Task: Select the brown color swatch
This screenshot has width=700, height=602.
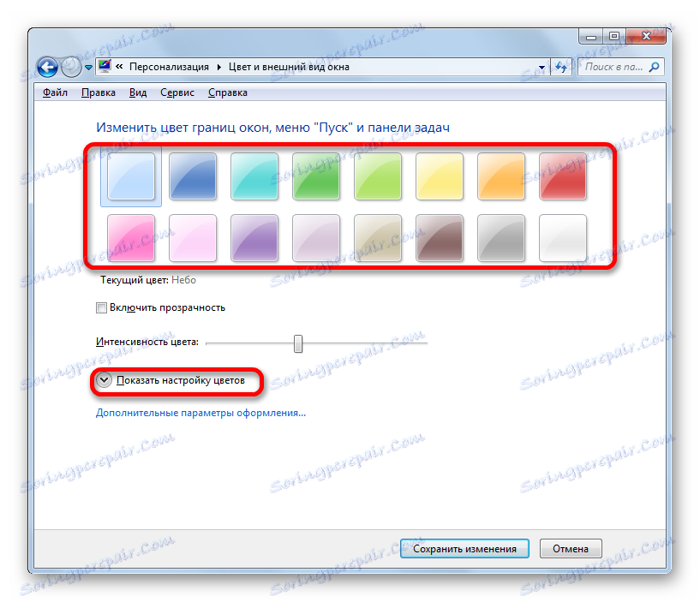Action: pos(440,237)
